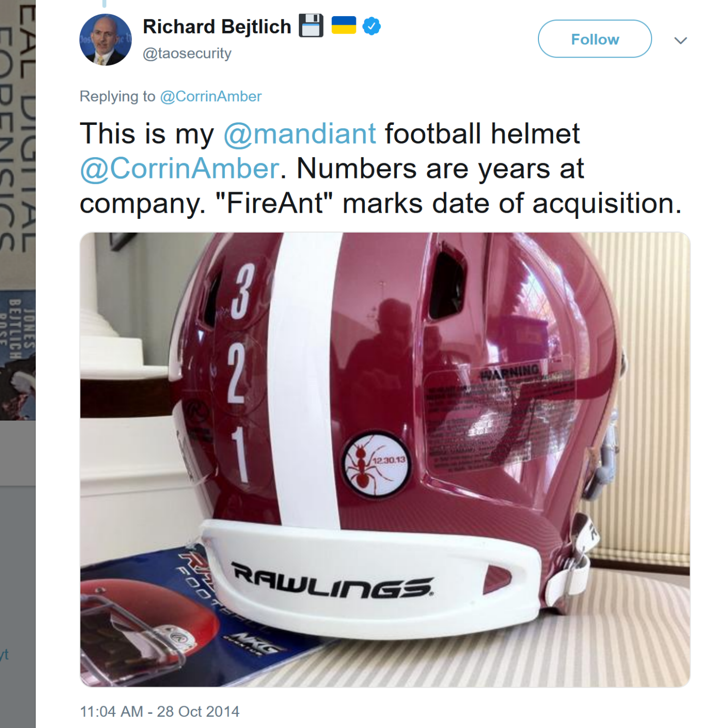Open Richard Bejtlich's profile avatar
This screenshot has width=728, height=728.
[x=106, y=39]
